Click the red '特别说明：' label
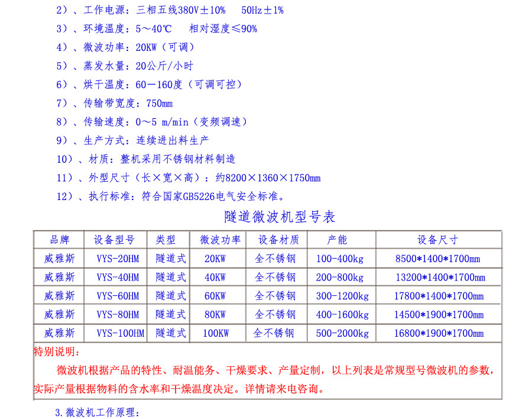The width and height of the screenshot is (532, 419). coord(57,352)
